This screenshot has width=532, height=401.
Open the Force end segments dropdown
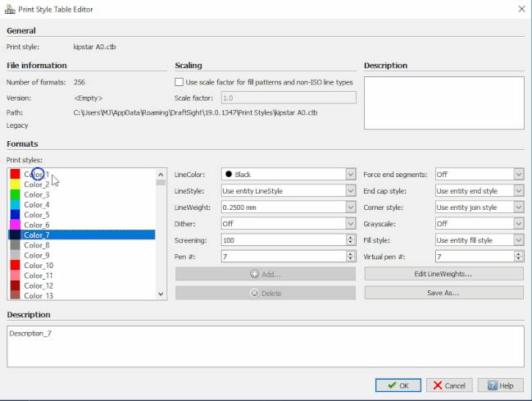(518, 175)
